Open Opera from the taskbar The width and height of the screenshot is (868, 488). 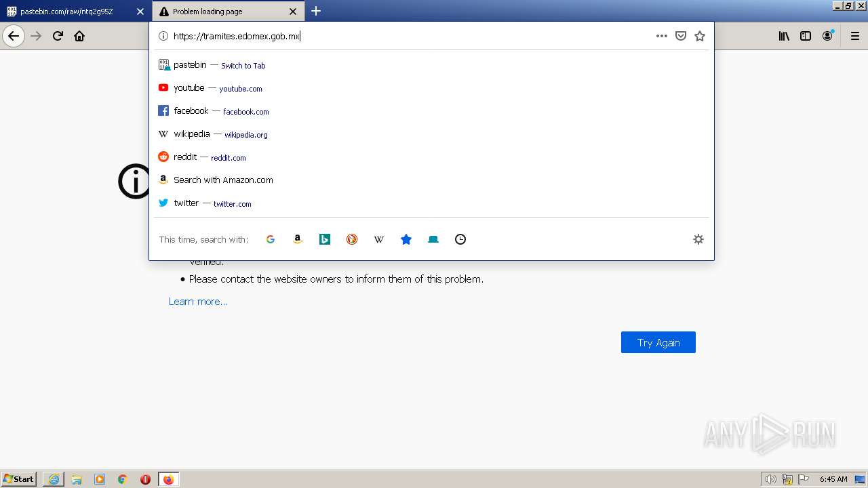[145, 479]
